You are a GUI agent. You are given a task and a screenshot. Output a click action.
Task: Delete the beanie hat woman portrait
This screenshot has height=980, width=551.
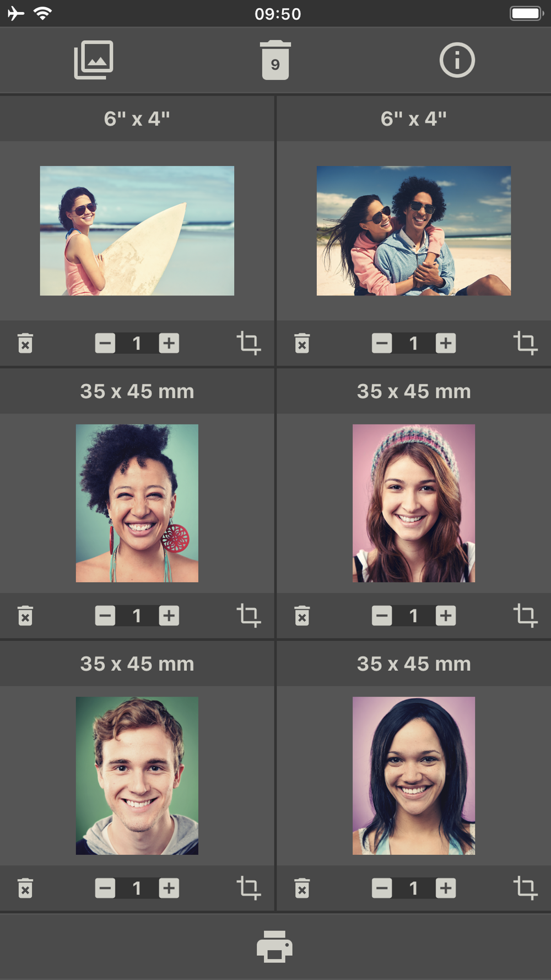point(302,615)
